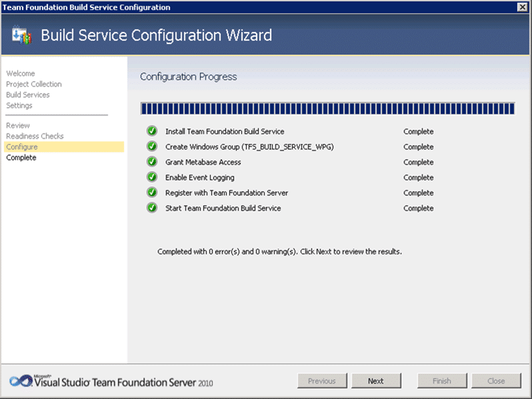Click the green check icon beside Create Windows Group
Image resolution: width=532 pixels, height=399 pixels.
tap(152, 146)
